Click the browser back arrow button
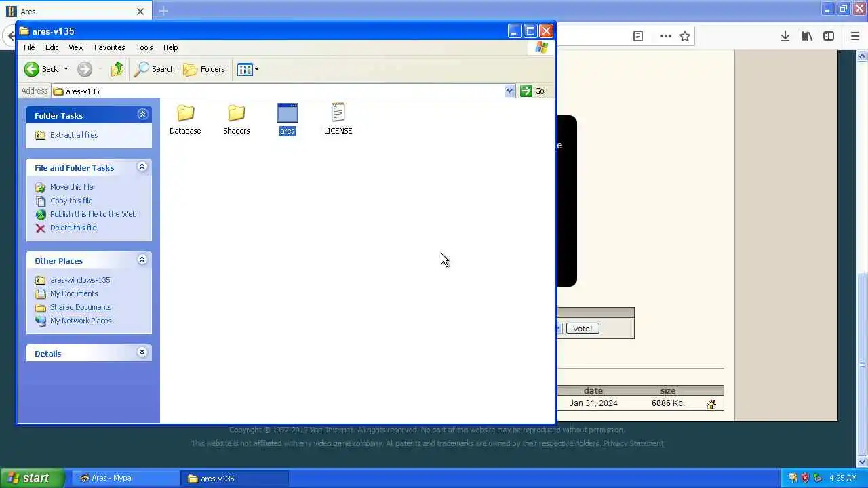The height and width of the screenshot is (488, 868). click(9, 36)
